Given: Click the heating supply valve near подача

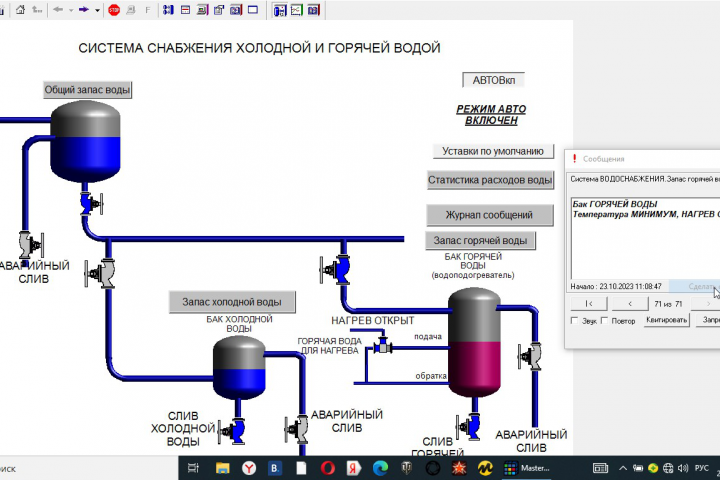Looking at the screenshot, I should pyautogui.click(x=382, y=344).
